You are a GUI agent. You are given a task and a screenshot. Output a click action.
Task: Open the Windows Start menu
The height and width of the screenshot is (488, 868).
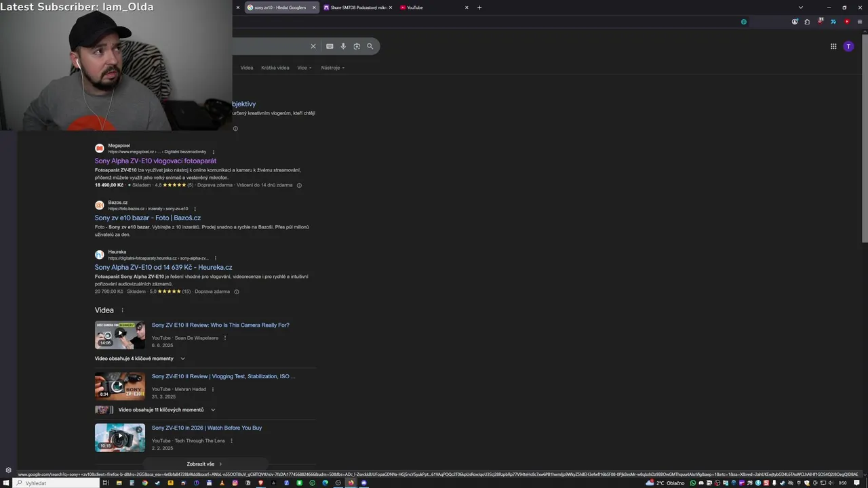pyautogui.click(x=6, y=483)
